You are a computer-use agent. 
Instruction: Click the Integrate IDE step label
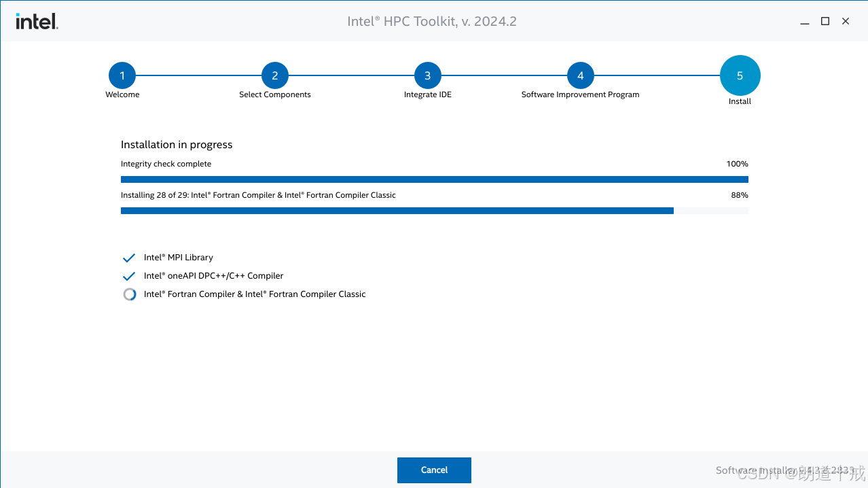428,94
